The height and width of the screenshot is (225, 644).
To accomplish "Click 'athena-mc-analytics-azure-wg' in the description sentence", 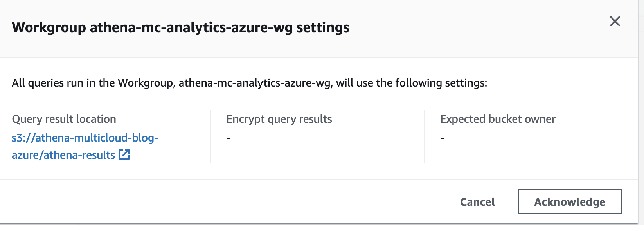I will [x=254, y=83].
